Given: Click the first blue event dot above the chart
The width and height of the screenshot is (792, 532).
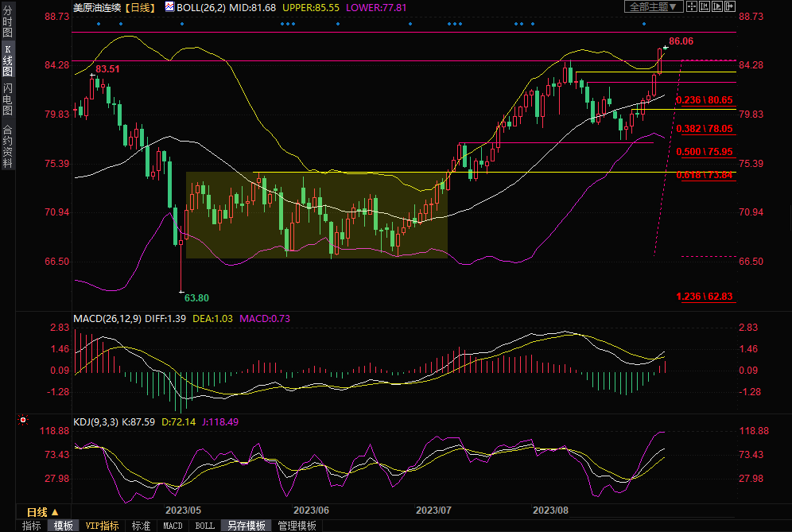Looking at the screenshot, I should click(98, 24).
